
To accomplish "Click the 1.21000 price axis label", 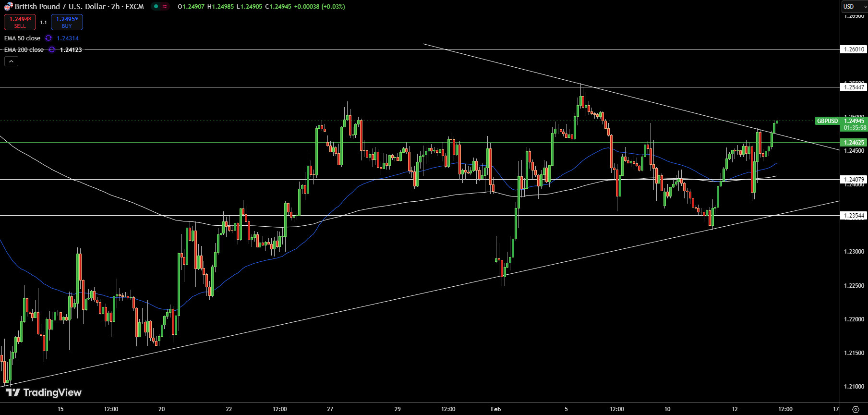I will coord(854,386).
